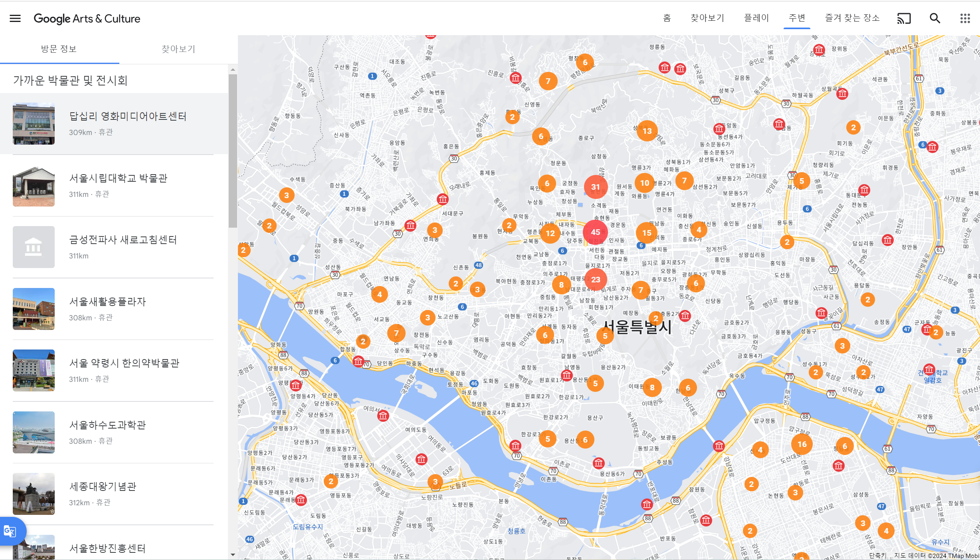The image size is (980, 560).
Task: Select the red cluster marker labeled 31
Action: [x=595, y=187]
